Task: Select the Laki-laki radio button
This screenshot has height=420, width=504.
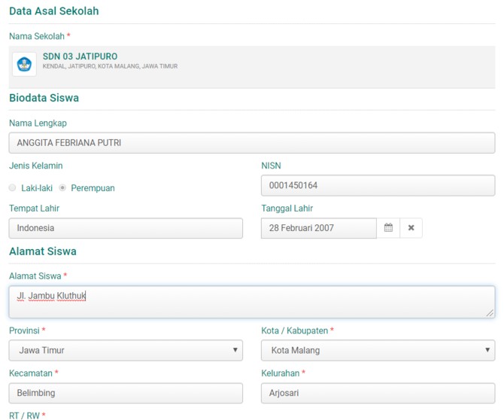Action: tap(12, 188)
